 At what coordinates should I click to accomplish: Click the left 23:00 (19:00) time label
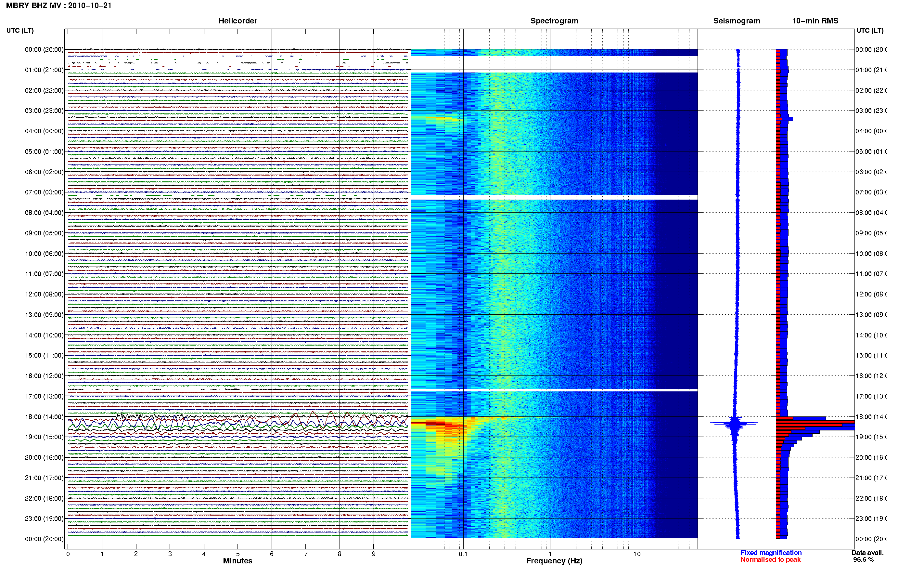pyautogui.click(x=44, y=519)
